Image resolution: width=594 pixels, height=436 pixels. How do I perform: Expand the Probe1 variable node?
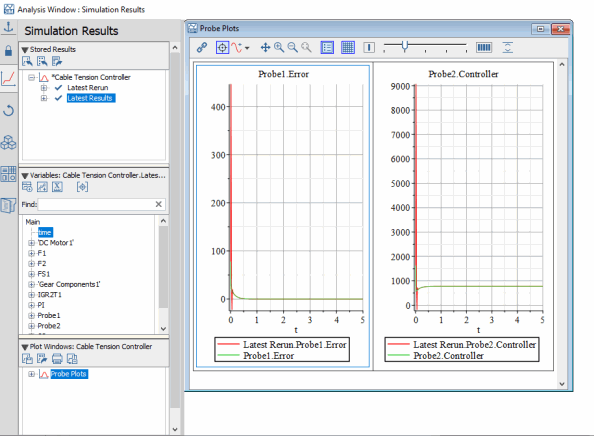tap(32, 316)
